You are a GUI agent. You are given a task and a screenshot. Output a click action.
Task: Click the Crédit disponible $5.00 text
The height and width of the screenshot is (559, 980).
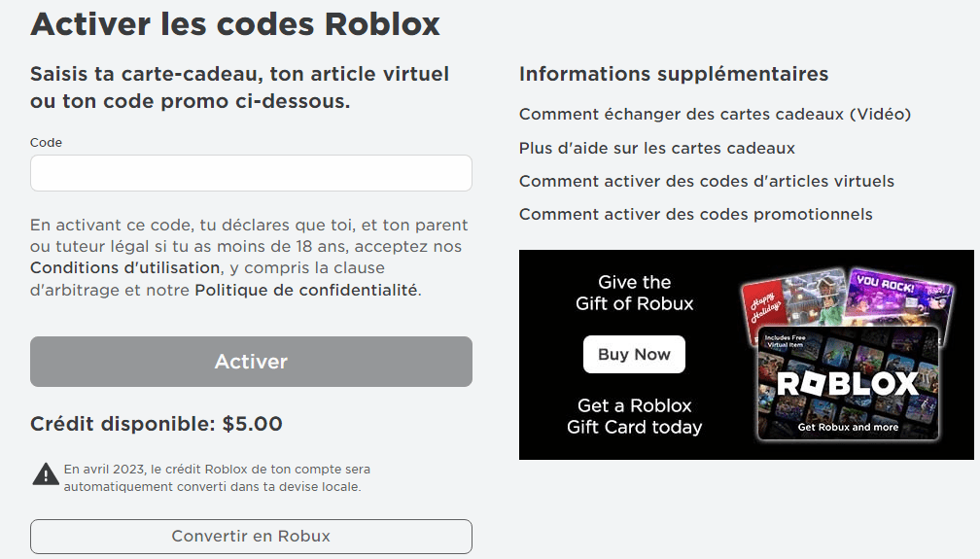pos(157,424)
